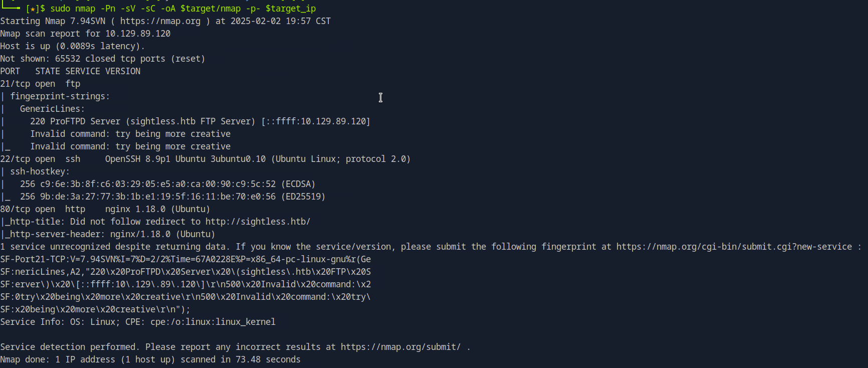The width and height of the screenshot is (868, 368).
Task: Click the PORT STATE SERVICE VERSION header row
Action: pos(70,71)
